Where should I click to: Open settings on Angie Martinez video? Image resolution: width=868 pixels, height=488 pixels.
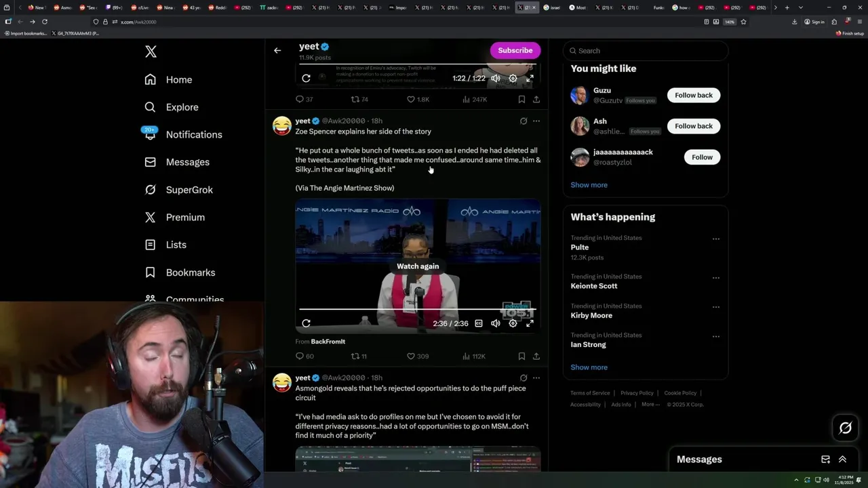pos(513,323)
